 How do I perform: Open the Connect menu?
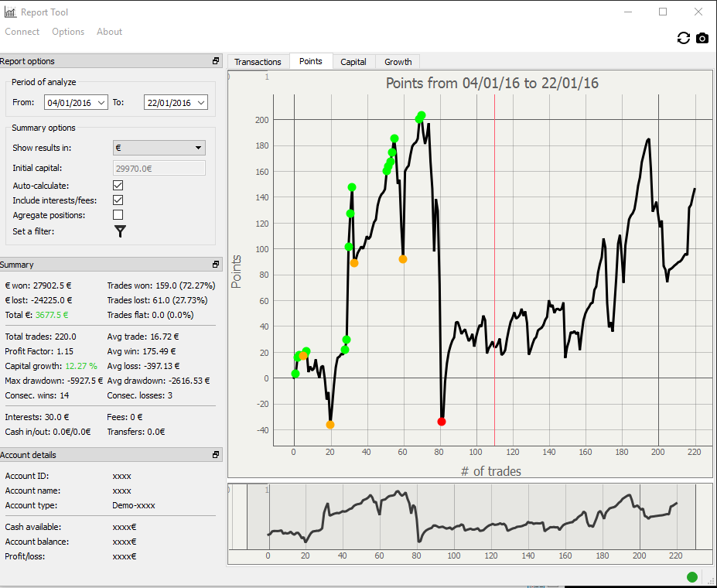click(x=22, y=32)
